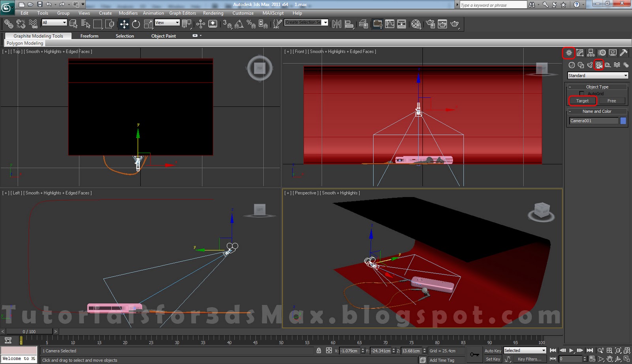Switch to the Utilities panel tab
The image size is (632, 364).
point(624,53)
